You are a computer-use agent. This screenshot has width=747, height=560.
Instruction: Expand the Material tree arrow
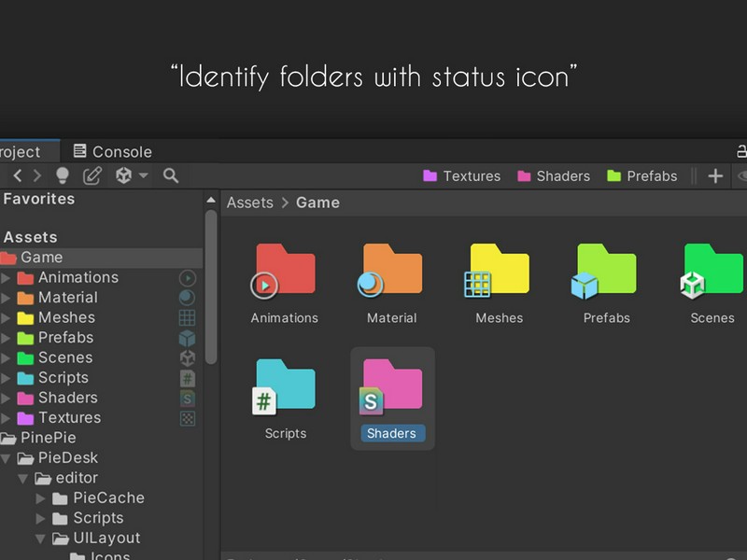(x=6, y=298)
